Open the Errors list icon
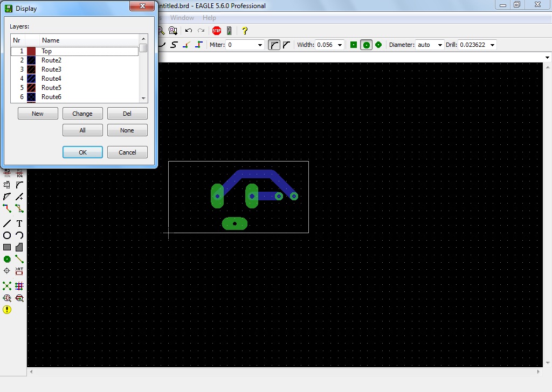The image size is (552, 392). point(7,310)
